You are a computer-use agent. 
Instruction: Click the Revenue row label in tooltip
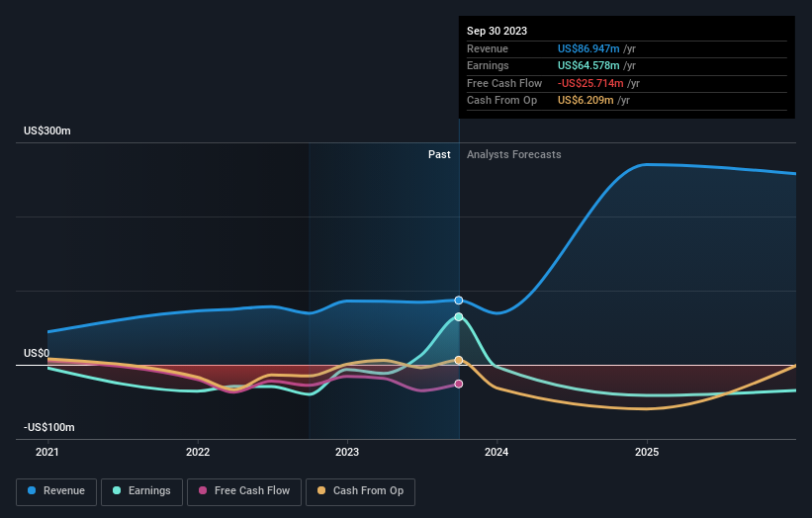[x=488, y=48]
